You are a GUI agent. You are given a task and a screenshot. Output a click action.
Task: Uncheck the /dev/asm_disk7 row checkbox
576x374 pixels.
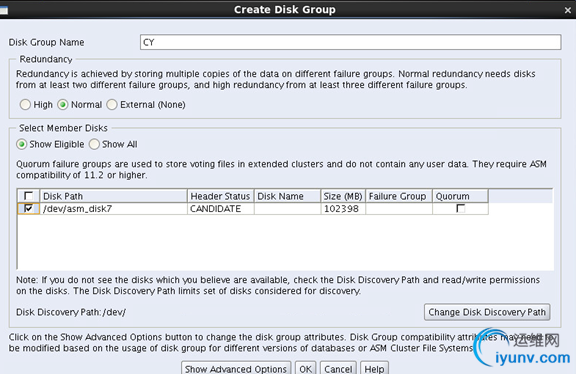(28, 209)
